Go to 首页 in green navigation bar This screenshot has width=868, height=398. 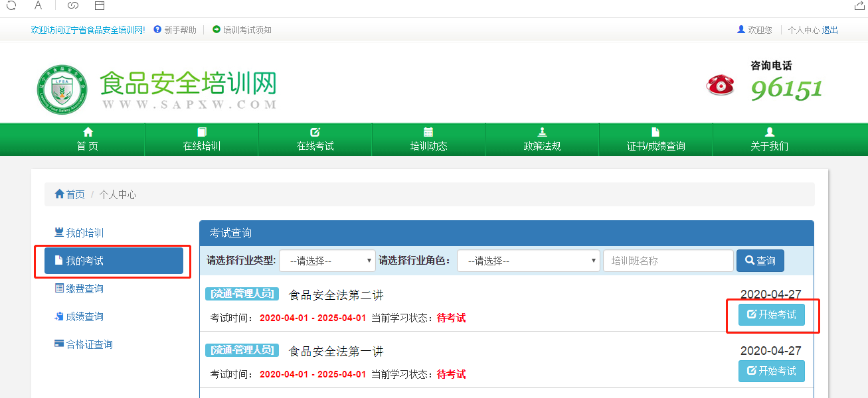pos(88,140)
